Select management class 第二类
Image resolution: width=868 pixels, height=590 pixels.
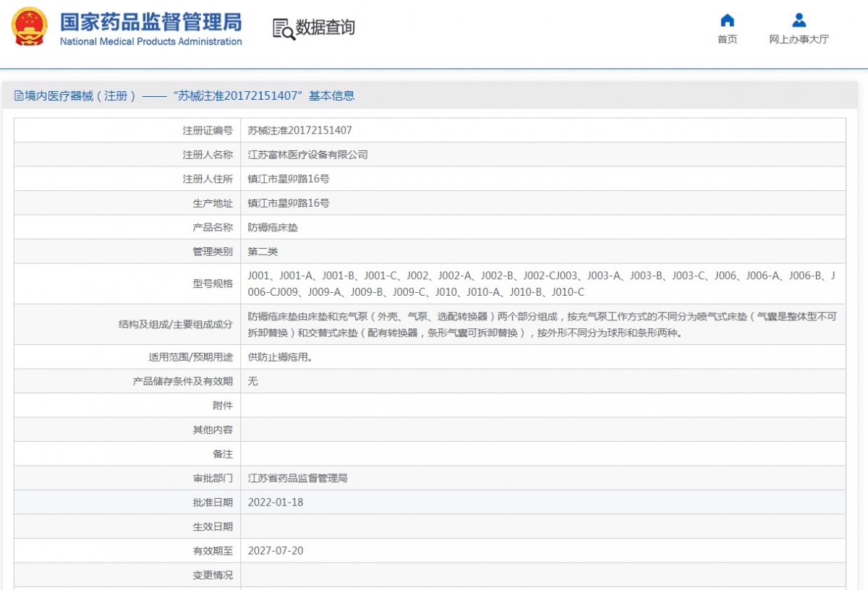263,252
